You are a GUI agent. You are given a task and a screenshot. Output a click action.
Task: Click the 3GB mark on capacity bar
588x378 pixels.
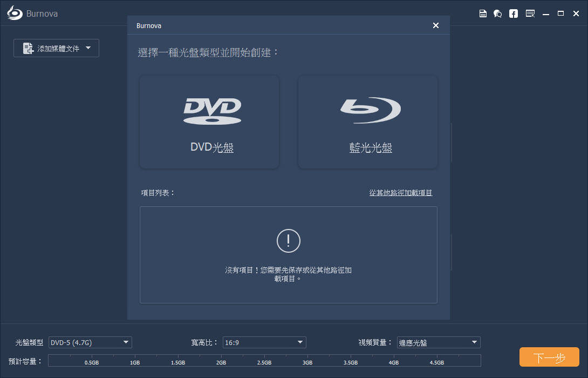pos(307,362)
